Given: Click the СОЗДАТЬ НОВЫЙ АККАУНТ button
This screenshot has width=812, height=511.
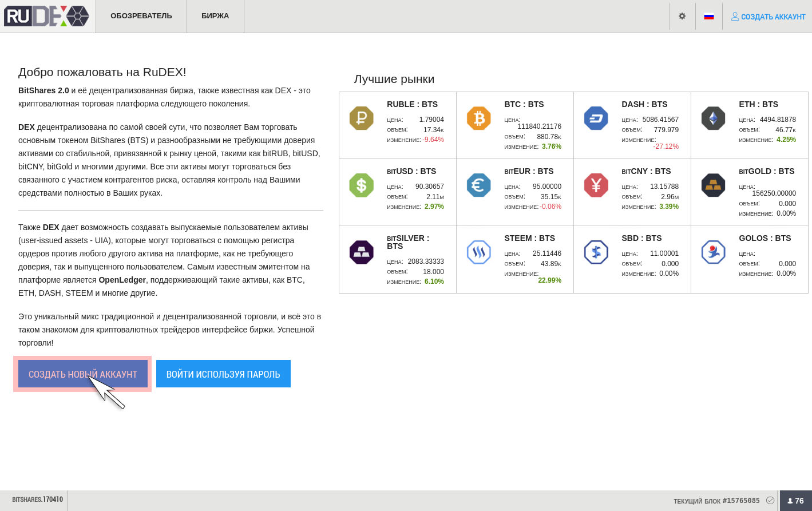Looking at the screenshot, I should pyautogui.click(x=83, y=374).
